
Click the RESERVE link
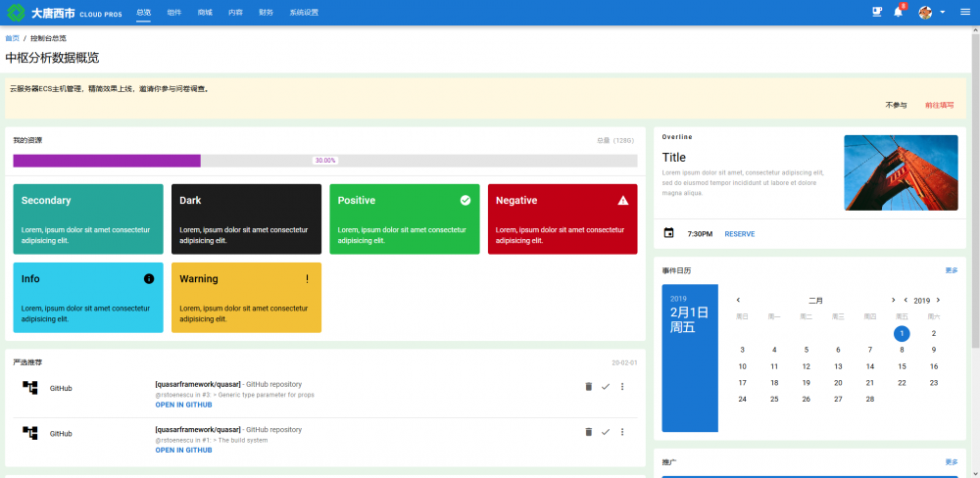coord(739,234)
